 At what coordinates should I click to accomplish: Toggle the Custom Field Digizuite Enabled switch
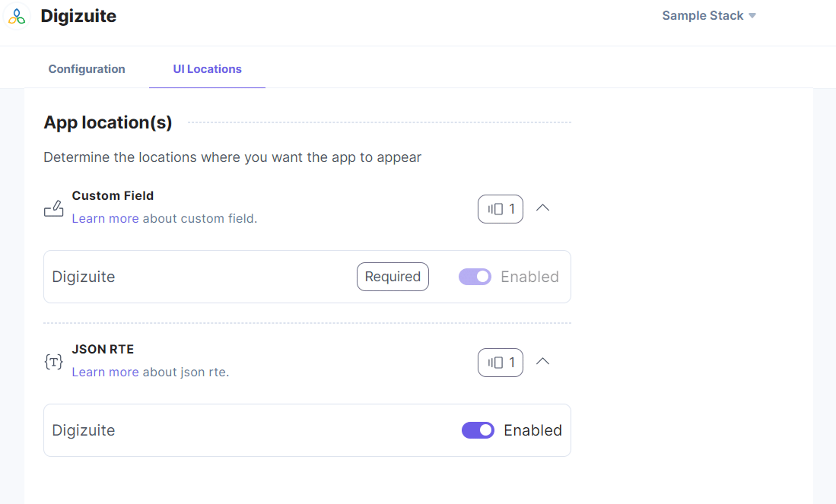tap(475, 277)
